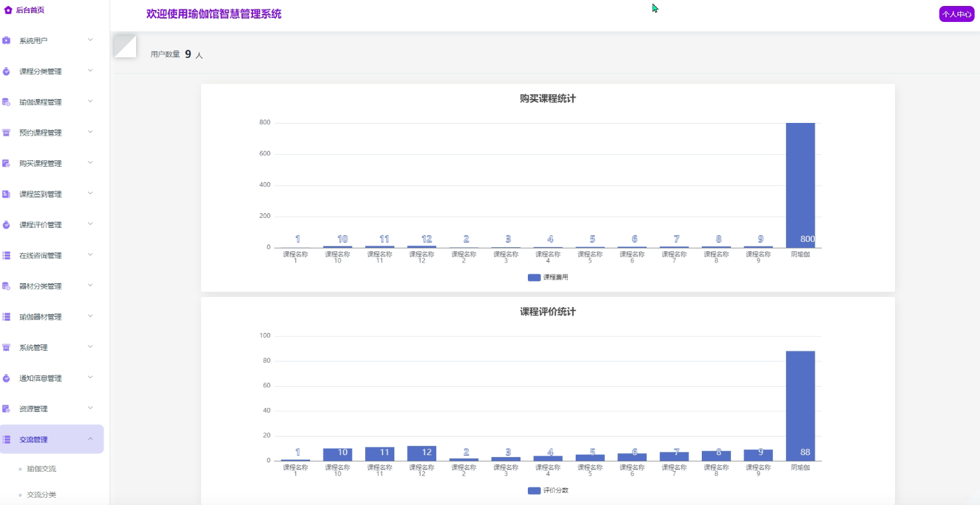Click the 88 rating bar for 阴瑜伽
Screen dimensions: 980x505
click(x=800, y=406)
